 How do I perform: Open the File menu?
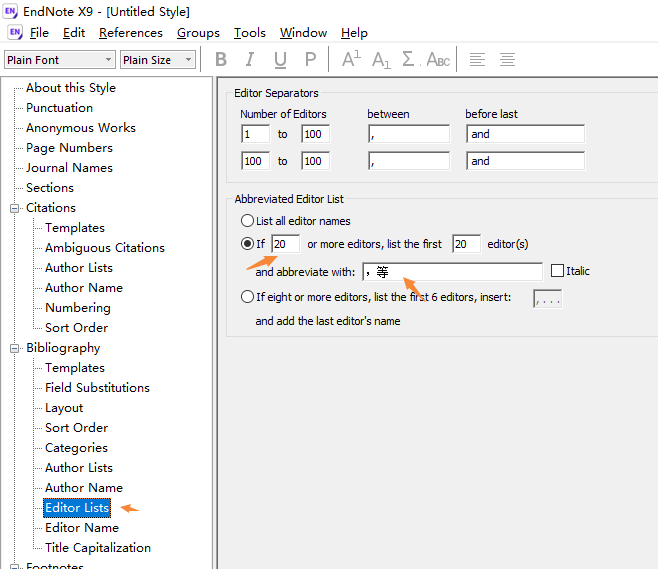point(39,33)
